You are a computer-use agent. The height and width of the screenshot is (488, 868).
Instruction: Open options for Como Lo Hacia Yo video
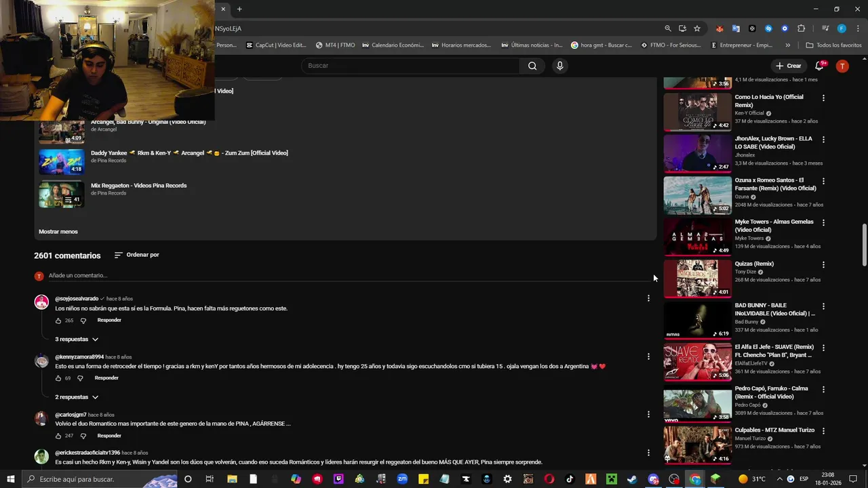tap(823, 98)
